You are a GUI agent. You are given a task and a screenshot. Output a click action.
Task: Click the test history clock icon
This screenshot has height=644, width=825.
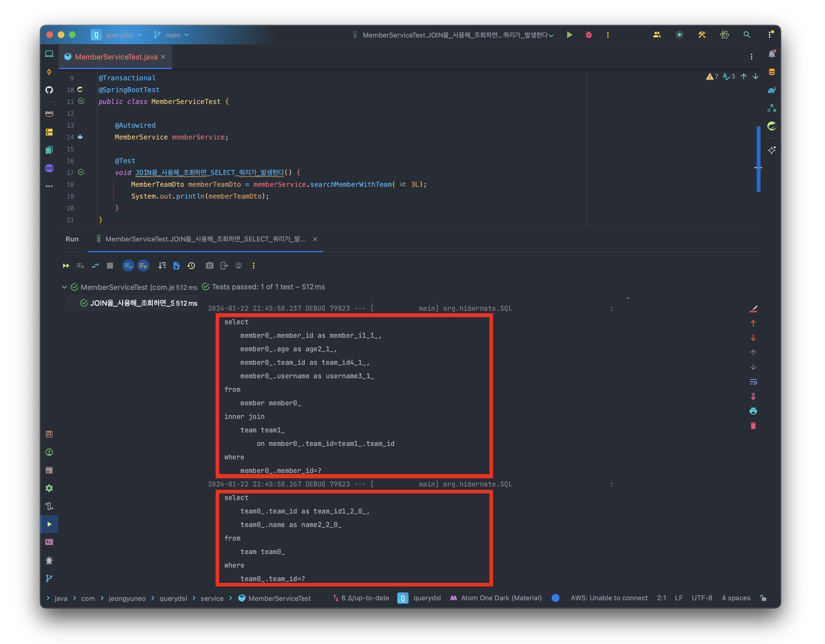coord(191,266)
